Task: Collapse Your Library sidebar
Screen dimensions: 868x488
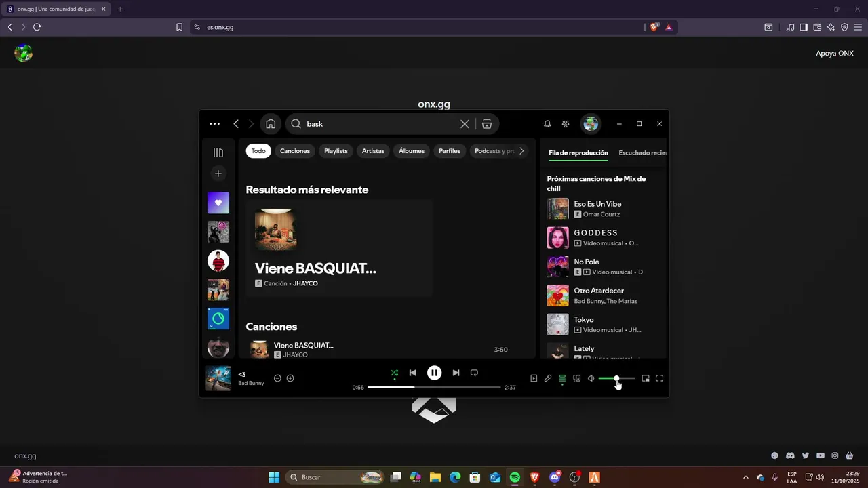Action: [x=218, y=153]
